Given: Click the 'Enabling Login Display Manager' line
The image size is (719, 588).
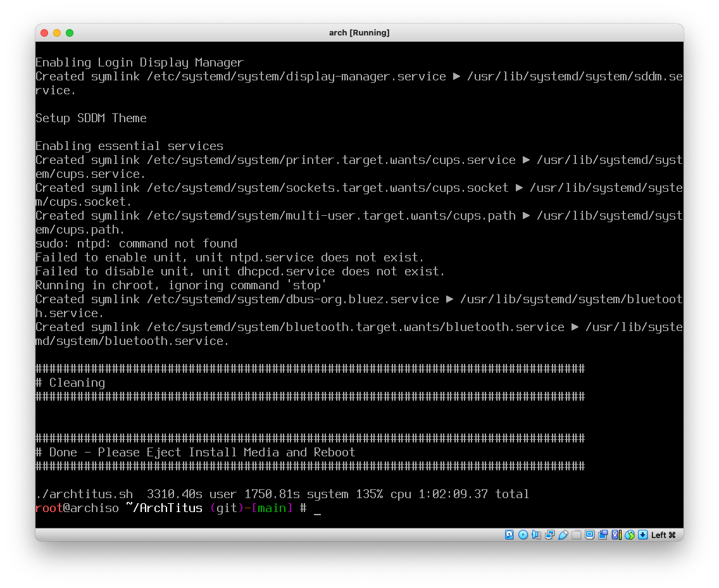Looking at the screenshot, I should coord(139,63).
